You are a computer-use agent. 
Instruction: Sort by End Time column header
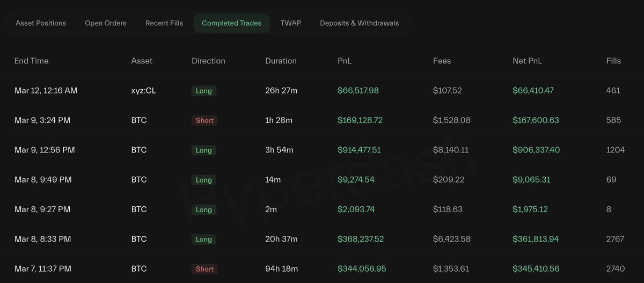point(32,61)
